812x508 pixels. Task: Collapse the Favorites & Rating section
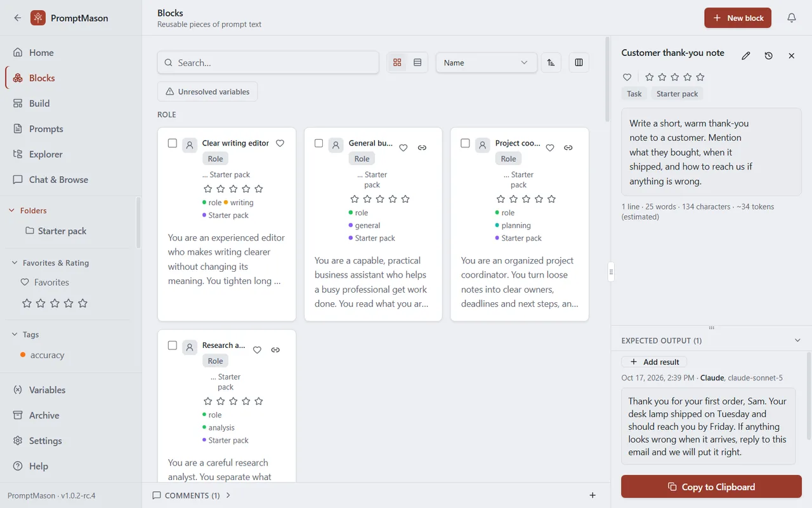pos(15,263)
